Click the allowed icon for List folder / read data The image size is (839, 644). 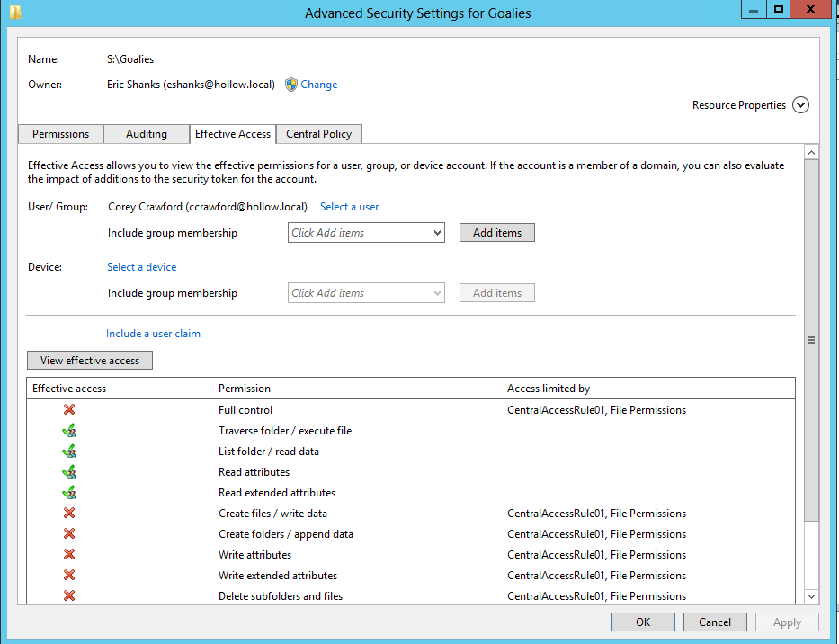tap(69, 452)
